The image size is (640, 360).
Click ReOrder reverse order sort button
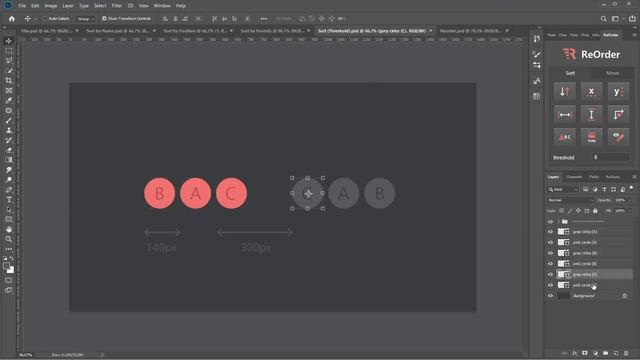point(564,91)
